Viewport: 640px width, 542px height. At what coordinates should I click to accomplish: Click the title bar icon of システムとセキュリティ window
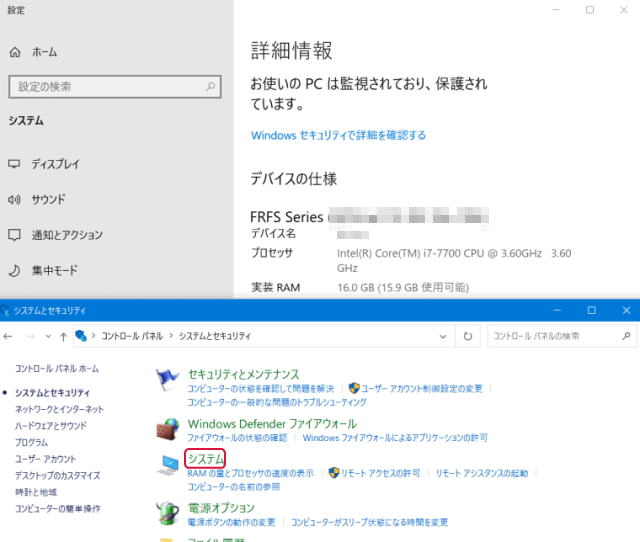pos(5,311)
